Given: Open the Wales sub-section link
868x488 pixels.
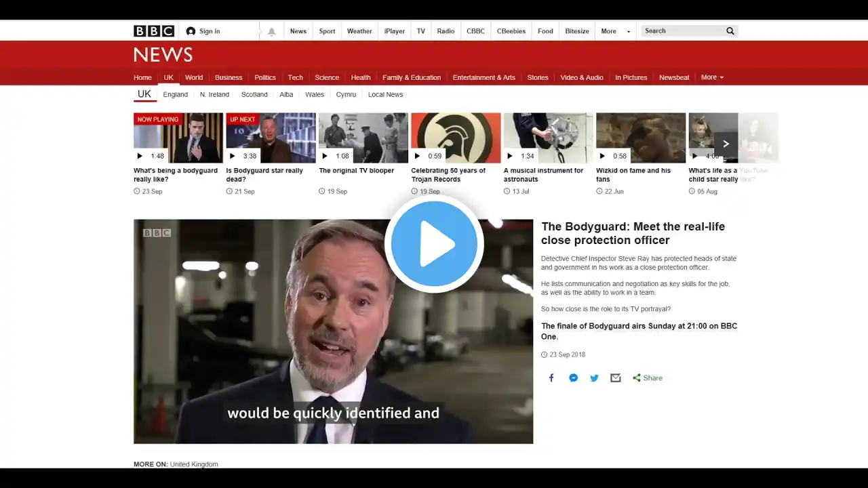Looking at the screenshot, I should [315, 95].
